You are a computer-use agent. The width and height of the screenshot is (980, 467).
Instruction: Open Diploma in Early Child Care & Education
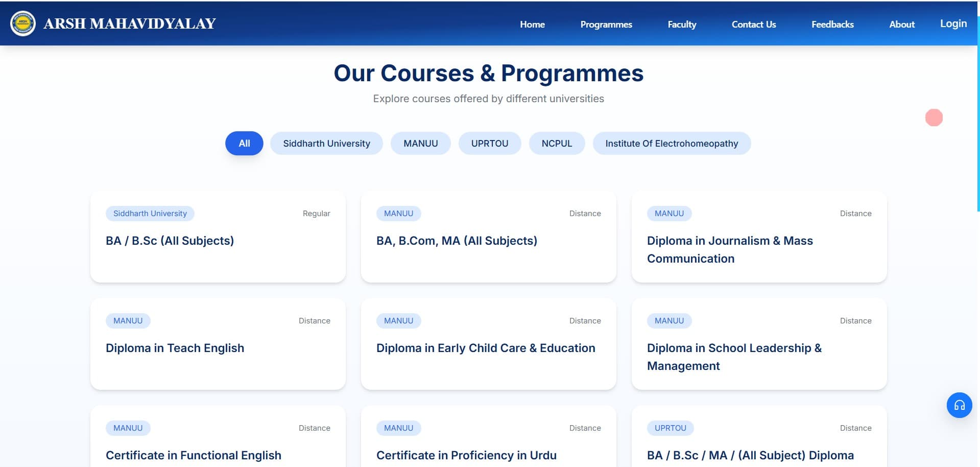click(489, 344)
